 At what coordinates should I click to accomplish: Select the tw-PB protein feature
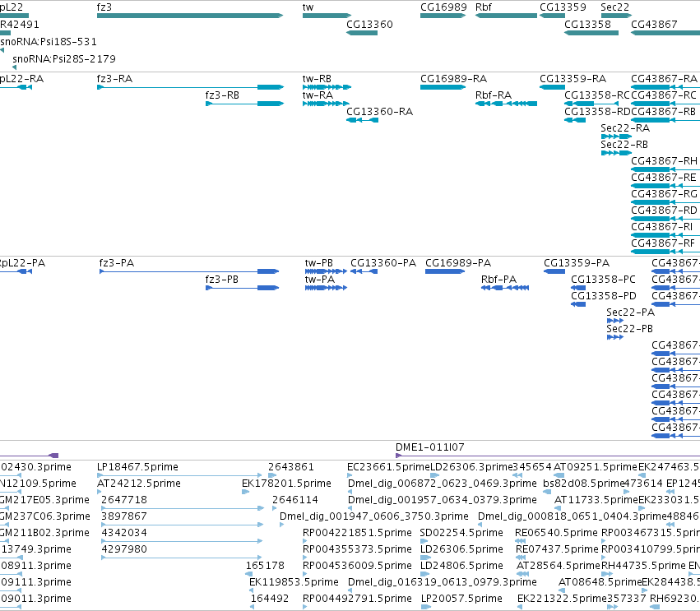pos(326,271)
